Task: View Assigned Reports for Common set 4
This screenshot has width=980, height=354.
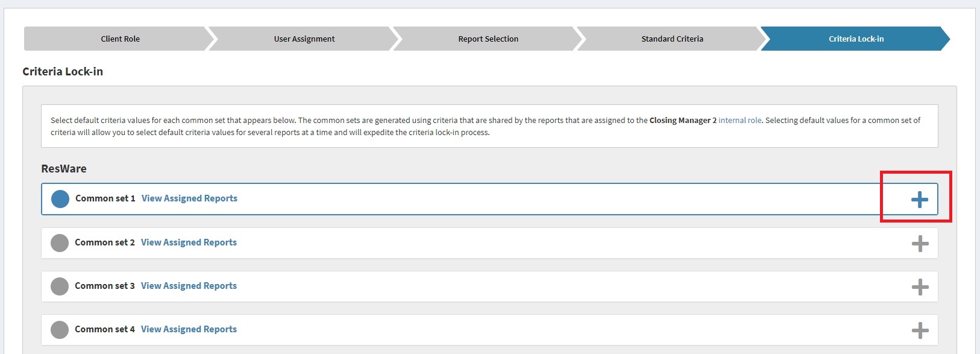Action: (189, 329)
